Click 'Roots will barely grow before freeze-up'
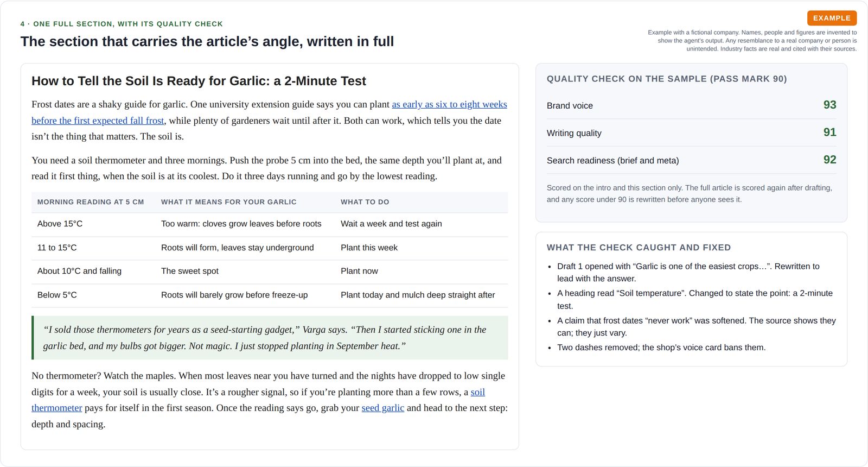The width and height of the screenshot is (868, 467). (234, 295)
